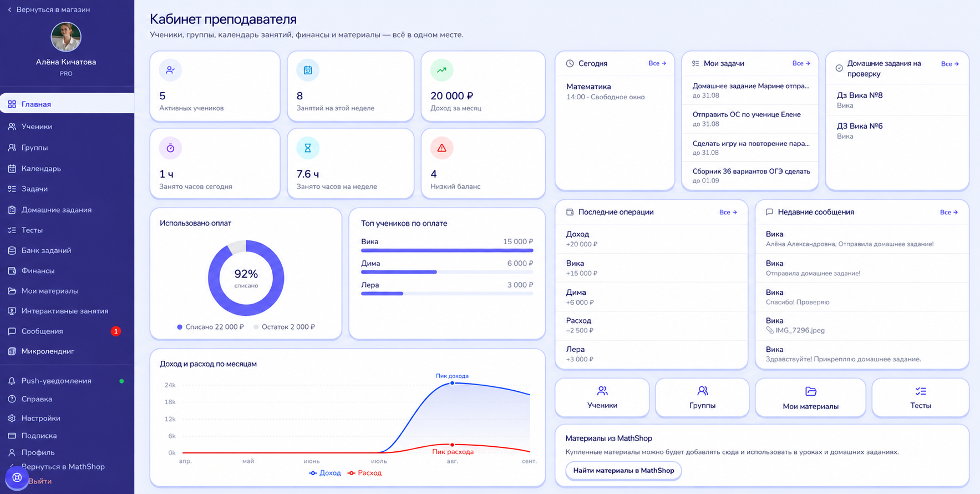Click the Справка help icon
This screenshot has height=494, width=980.
tap(12, 399)
